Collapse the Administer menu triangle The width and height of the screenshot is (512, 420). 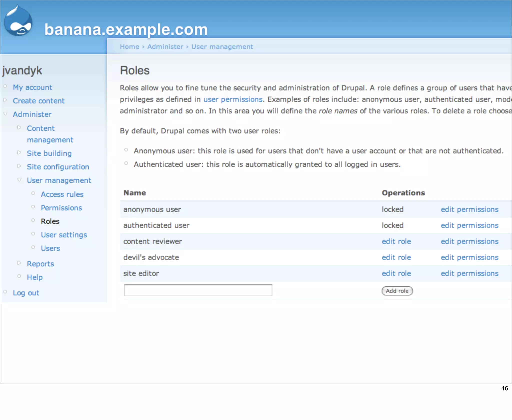[x=5, y=114]
